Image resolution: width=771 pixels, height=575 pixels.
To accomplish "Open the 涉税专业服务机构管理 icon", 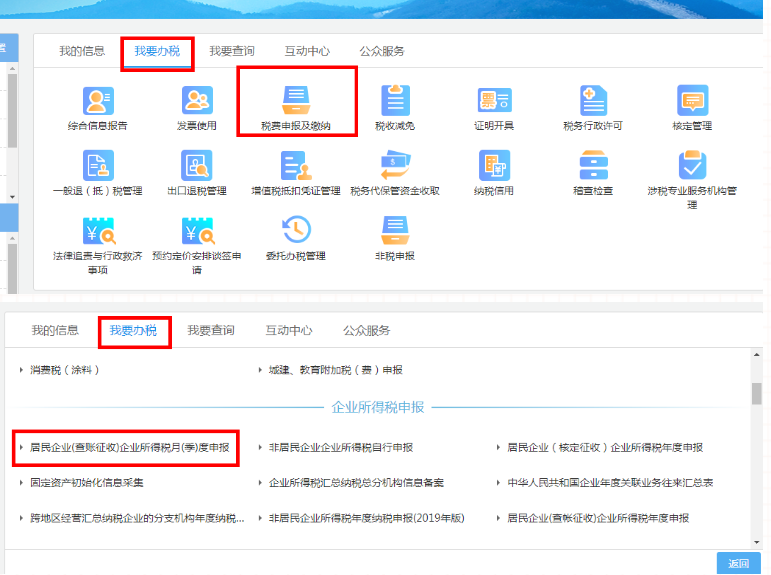I will coord(692,165).
